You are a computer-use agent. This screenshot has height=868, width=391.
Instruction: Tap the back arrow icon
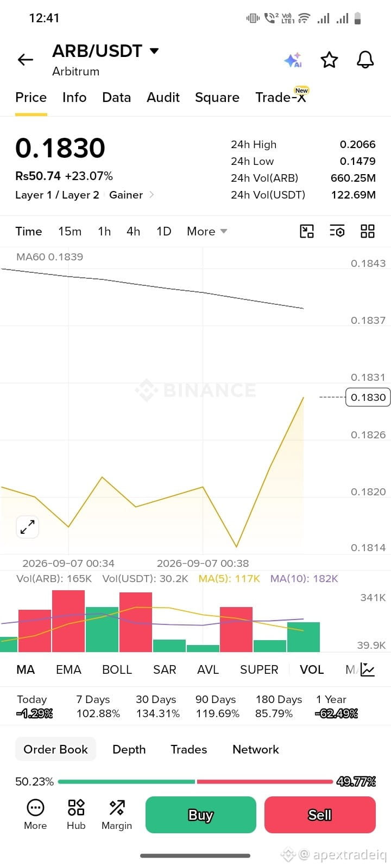(26, 60)
